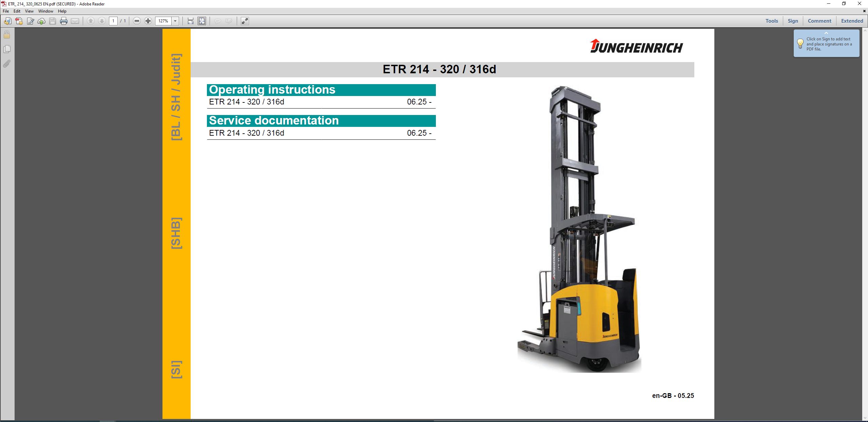Click the Zoom In plus icon

point(148,21)
